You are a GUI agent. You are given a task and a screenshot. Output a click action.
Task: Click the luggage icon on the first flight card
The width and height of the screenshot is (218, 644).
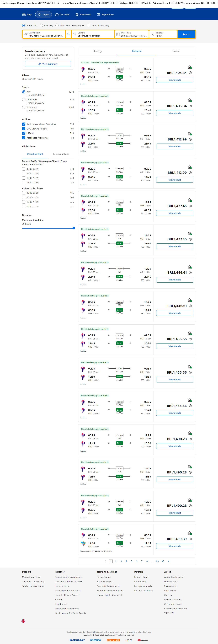190,67
